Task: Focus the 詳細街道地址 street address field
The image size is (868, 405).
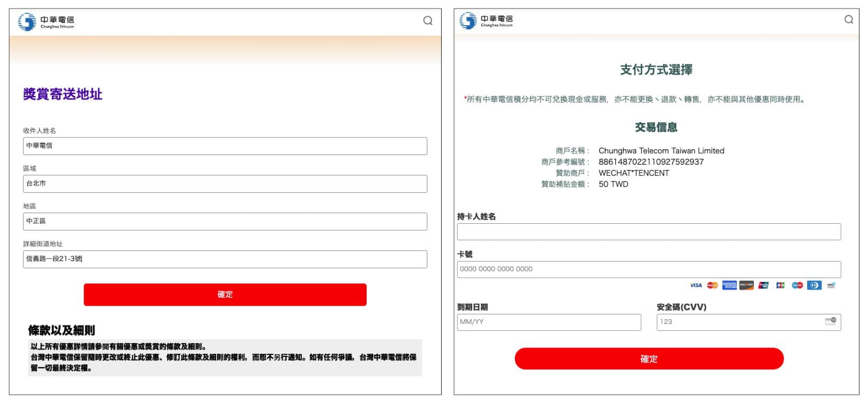Action: (225, 260)
